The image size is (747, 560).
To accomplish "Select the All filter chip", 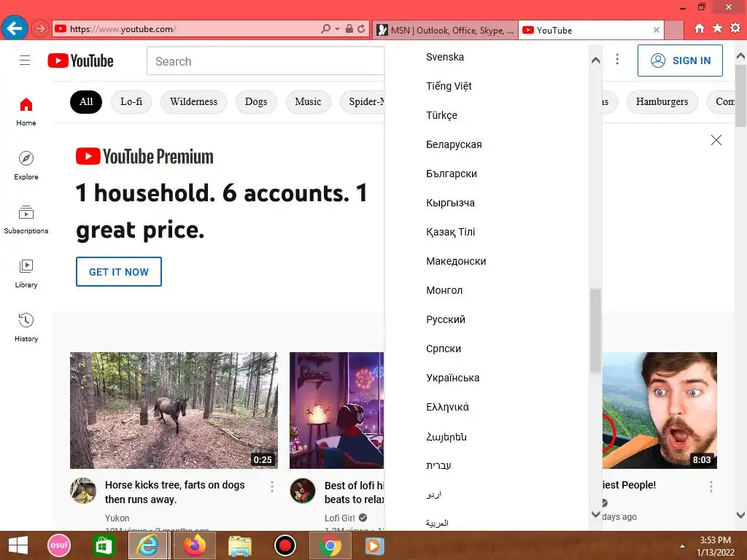I will (86, 102).
